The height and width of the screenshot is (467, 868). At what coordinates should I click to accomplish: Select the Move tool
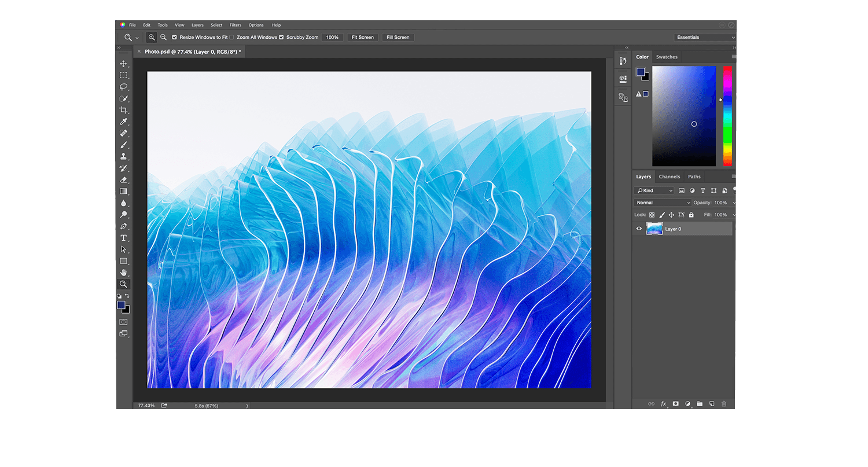point(124,63)
